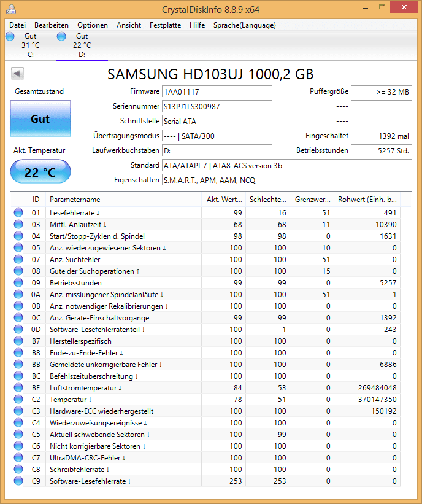Click the Eingeschaltet value 1392 mal
The image size is (422, 504).
point(382,136)
